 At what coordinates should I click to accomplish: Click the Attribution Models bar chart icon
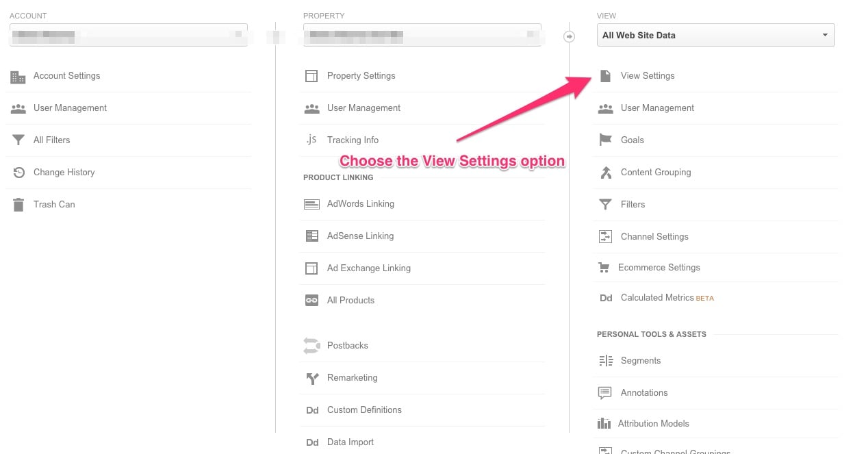604,423
